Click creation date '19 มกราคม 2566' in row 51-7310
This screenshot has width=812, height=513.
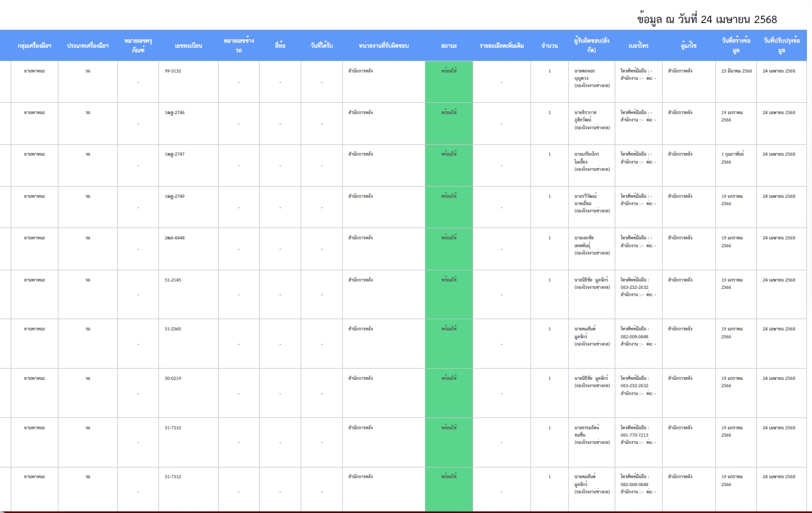coord(732,431)
